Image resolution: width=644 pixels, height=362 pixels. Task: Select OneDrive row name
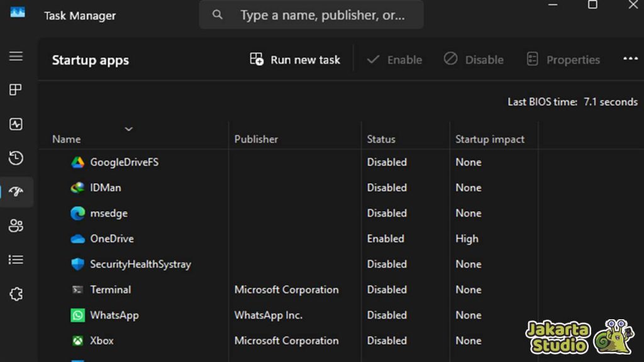[112, 239]
